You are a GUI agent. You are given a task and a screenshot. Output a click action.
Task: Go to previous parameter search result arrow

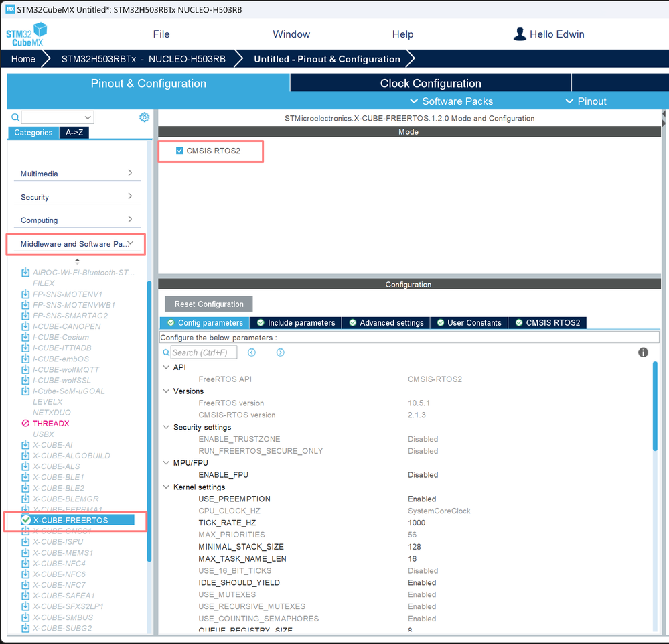pos(252,352)
